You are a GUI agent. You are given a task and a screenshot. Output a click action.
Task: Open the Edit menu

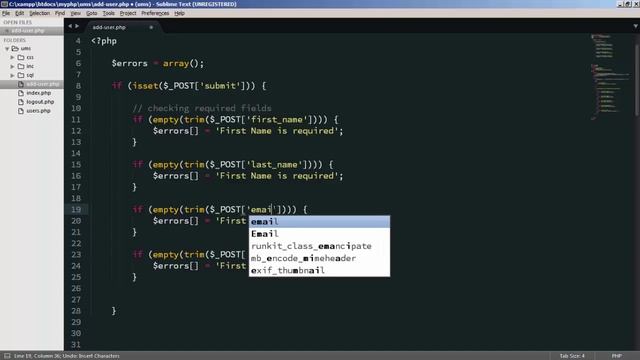coord(20,13)
